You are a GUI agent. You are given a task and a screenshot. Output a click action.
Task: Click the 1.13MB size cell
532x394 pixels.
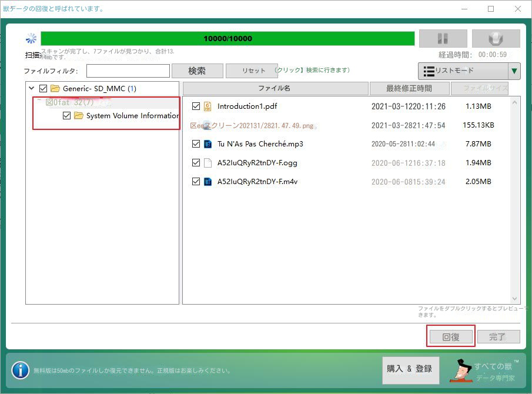coord(479,106)
